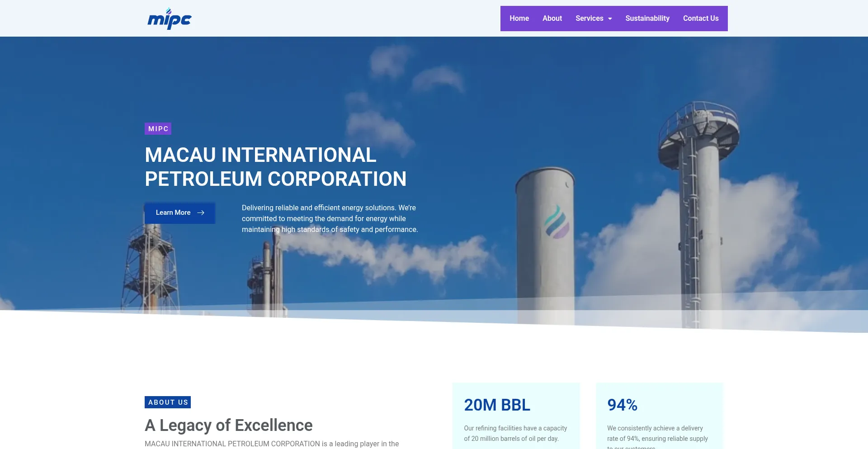The height and width of the screenshot is (449, 868).
Task: Click the ABOUT US label badge
Action: 168,402
